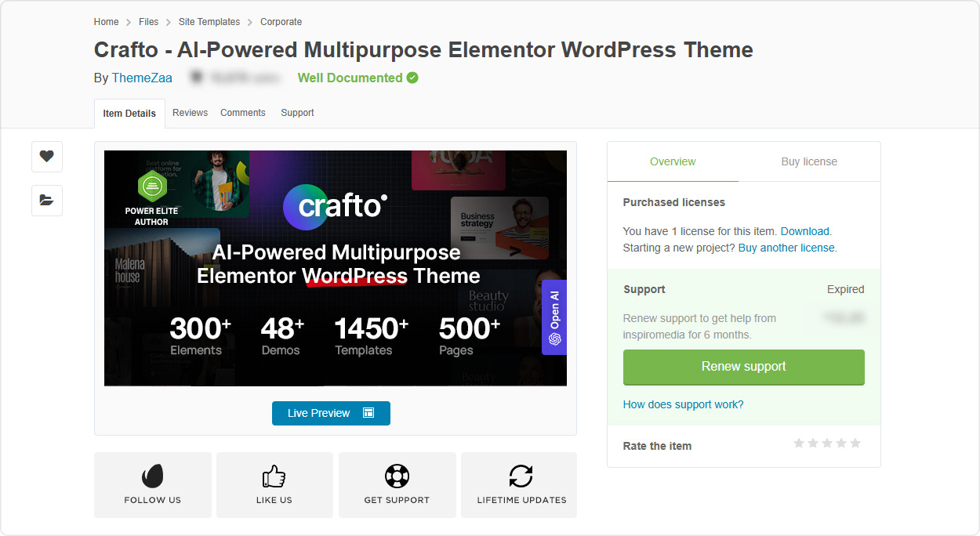Click the Well Documented green checkmark badge
The height and width of the screenshot is (536, 980).
[412, 78]
